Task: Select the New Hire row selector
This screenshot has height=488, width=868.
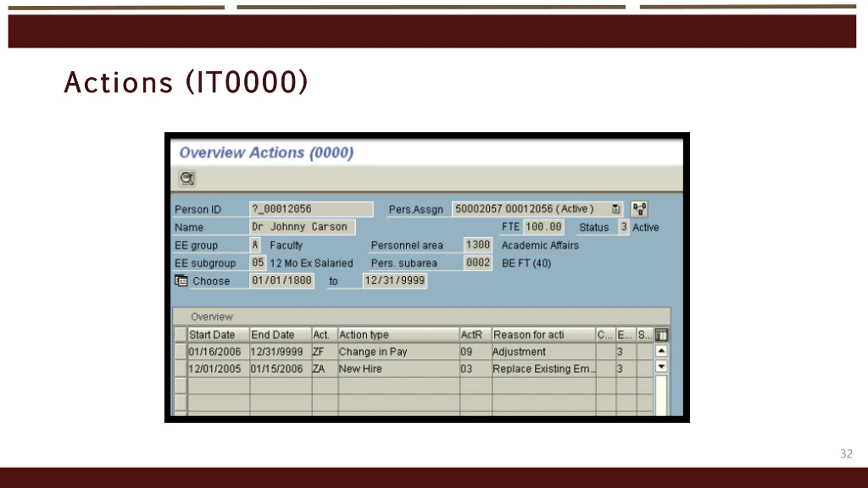Action: tap(181, 368)
